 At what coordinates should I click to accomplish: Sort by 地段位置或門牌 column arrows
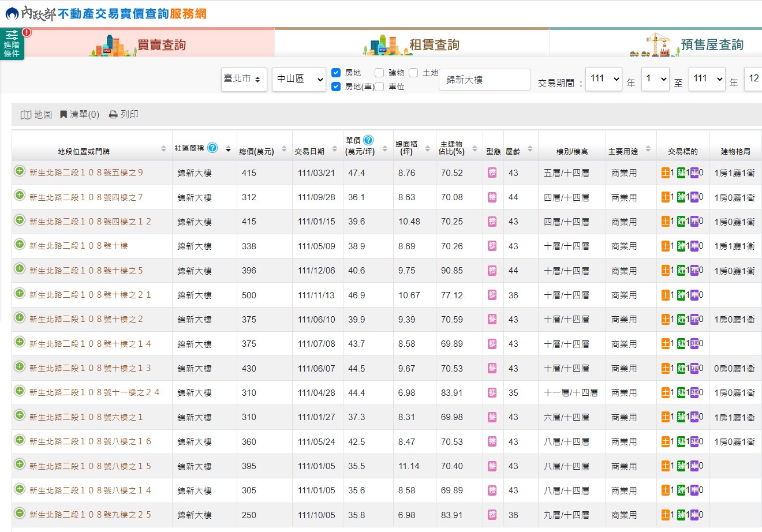coord(163,149)
